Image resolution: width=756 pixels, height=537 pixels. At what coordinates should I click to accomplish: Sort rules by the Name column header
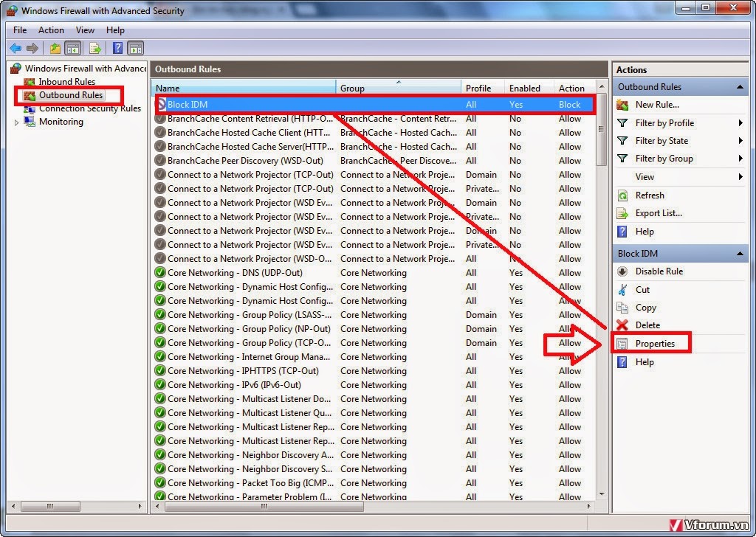[244, 88]
